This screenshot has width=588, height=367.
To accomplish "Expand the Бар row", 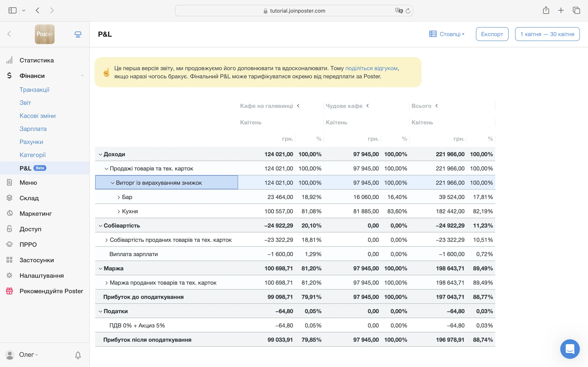I will 119,197.
